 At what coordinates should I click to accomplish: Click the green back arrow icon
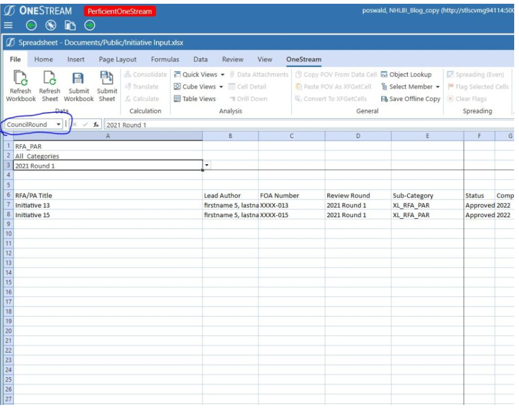[31, 25]
